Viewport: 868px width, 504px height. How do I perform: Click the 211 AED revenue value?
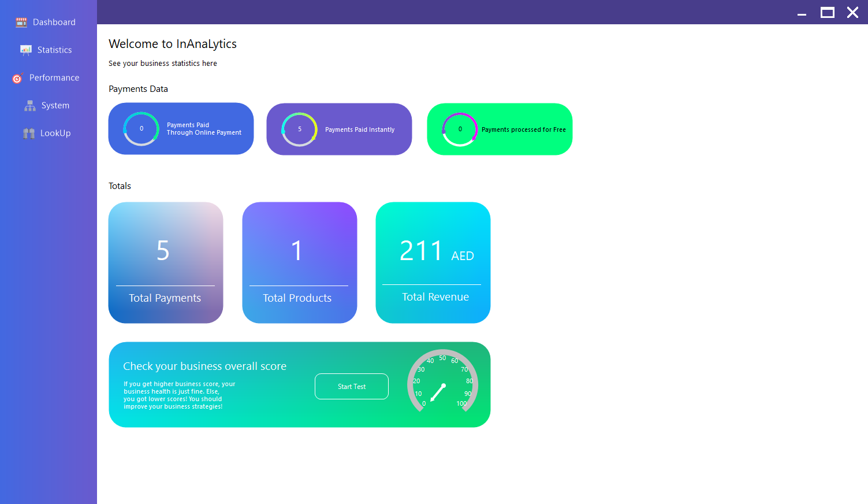tap(437, 251)
